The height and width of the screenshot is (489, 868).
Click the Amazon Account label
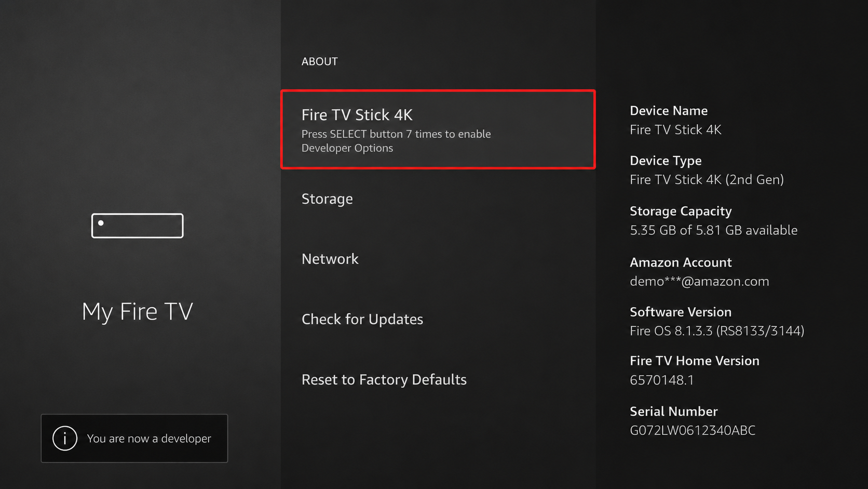(x=681, y=262)
